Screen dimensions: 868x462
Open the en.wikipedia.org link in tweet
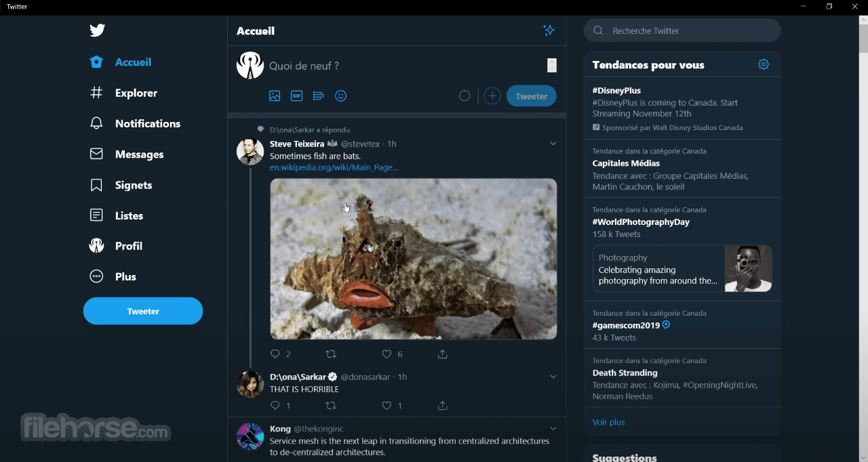point(334,167)
